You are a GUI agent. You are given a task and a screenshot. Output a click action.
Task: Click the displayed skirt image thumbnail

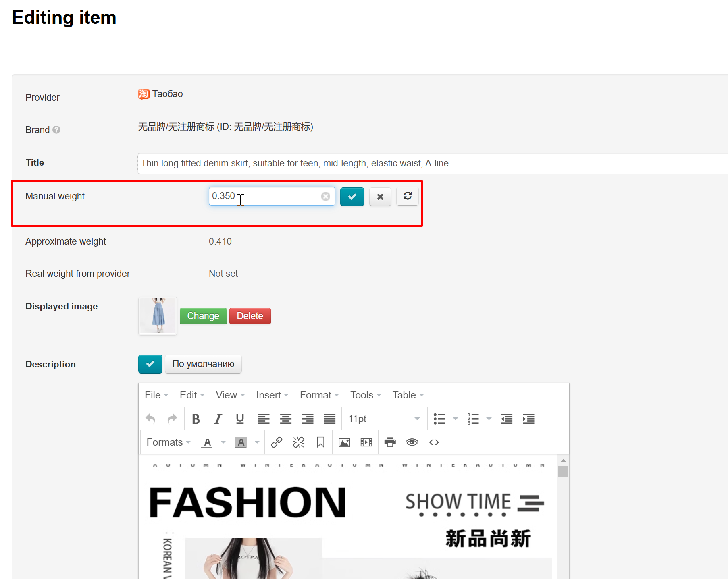click(158, 316)
